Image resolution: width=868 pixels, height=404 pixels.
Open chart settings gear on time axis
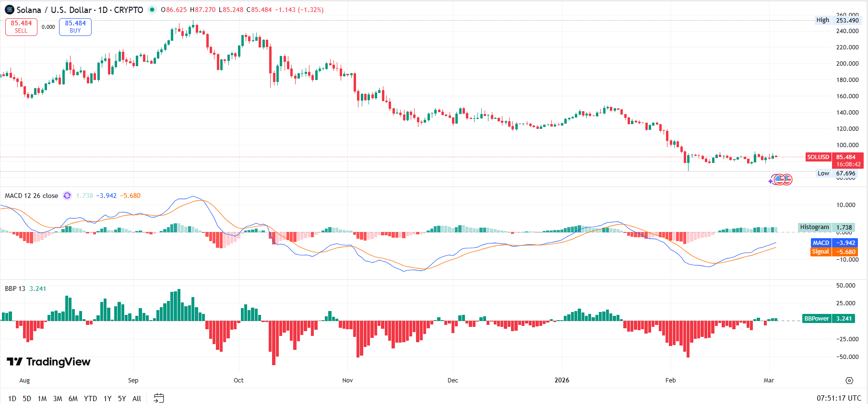click(849, 381)
